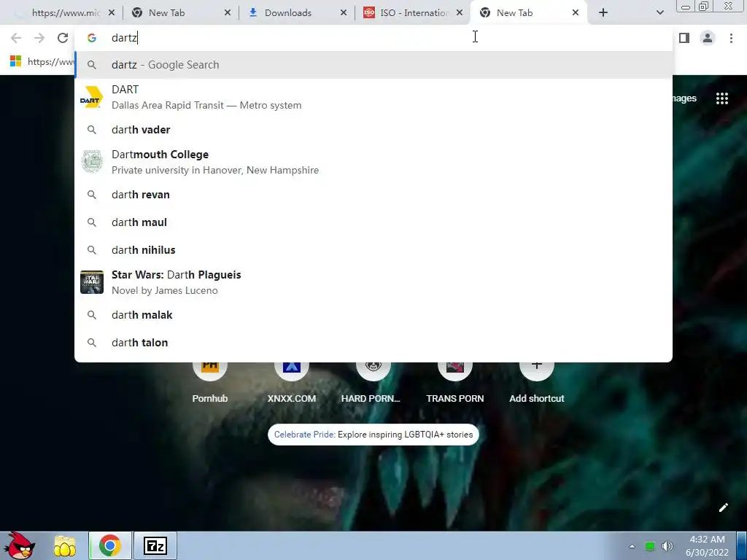Switch to the Downloads tab
The height and width of the screenshot is (560, 747).
coord(297,13)
